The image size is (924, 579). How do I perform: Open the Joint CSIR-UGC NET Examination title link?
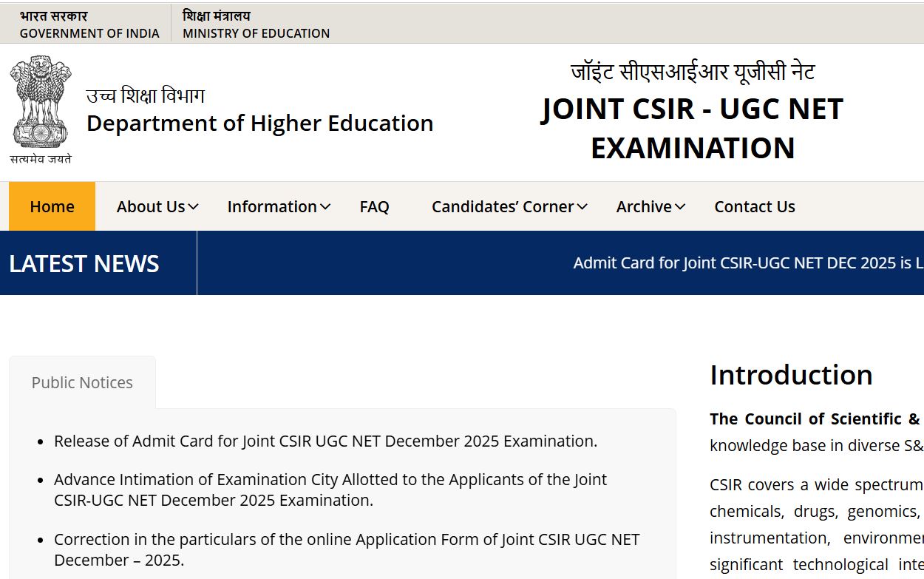point(691,109)
